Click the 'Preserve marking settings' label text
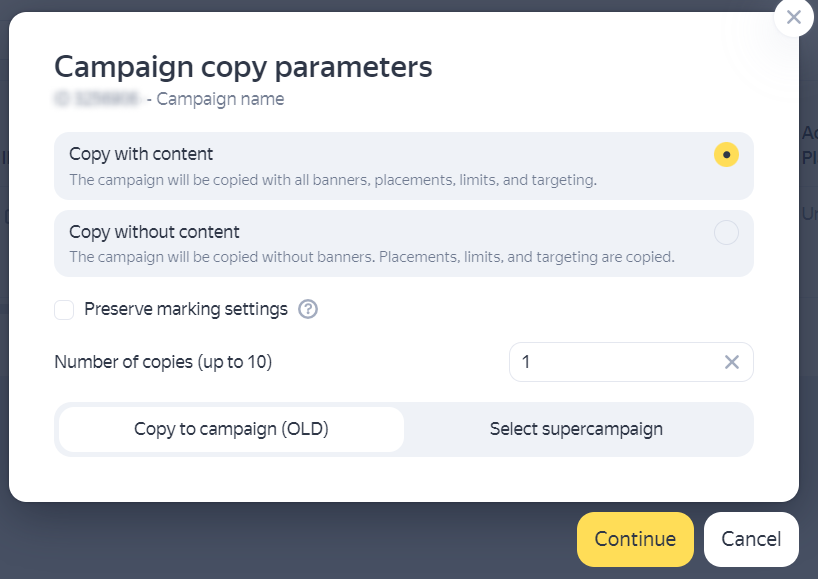This screenshot has height=579, width=818. click(186, 310)
